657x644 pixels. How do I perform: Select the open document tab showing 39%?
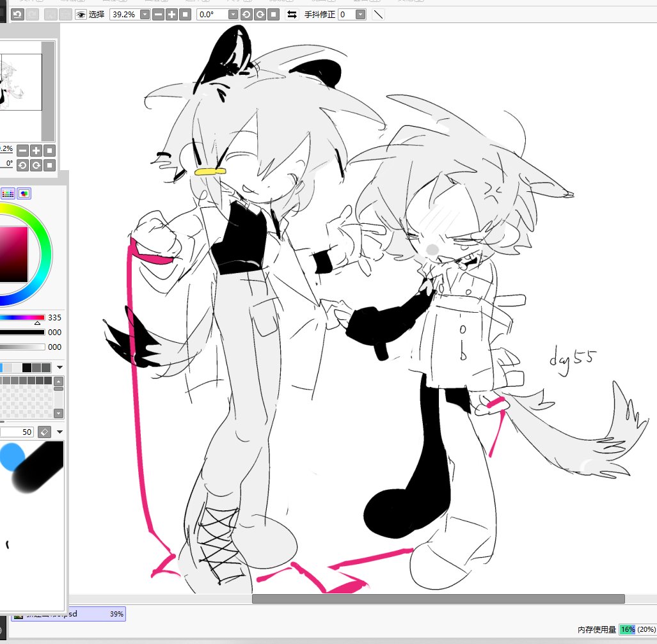coord(68,614)
